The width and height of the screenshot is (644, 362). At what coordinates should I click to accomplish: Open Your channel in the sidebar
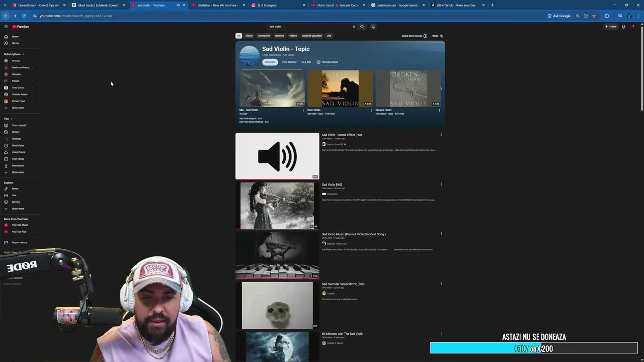click(19, 125)
